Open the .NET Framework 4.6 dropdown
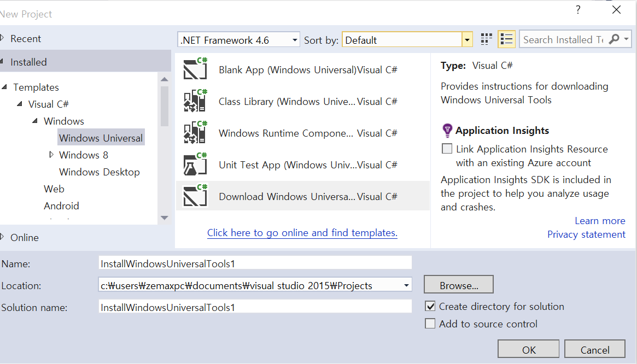The height and width of the screenshot is (364, 637). tap(238, 40)
